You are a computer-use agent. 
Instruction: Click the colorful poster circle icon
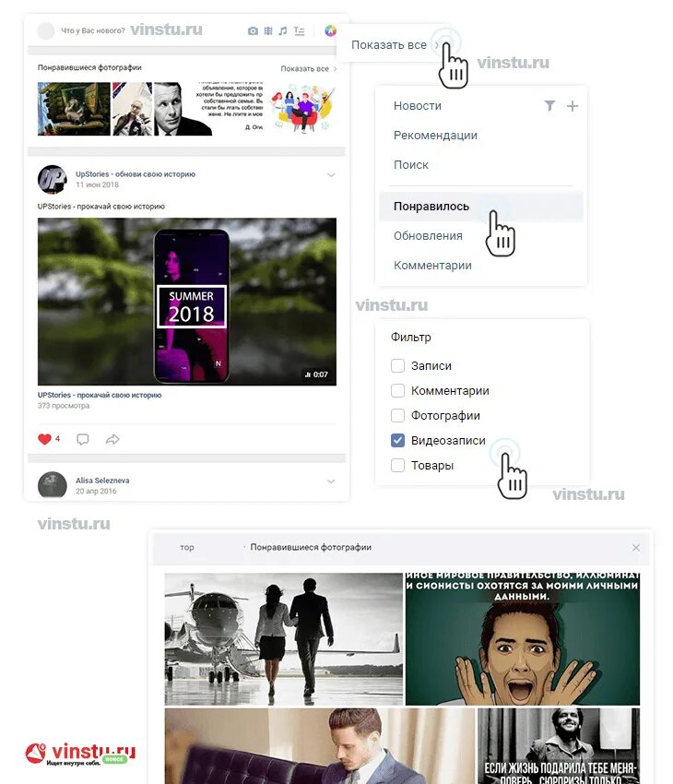(x=330, y=30)
